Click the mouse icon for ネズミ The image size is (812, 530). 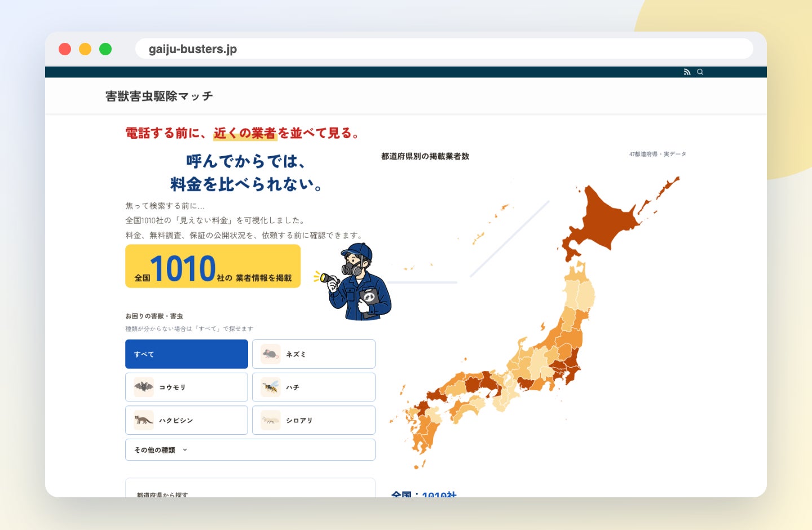coord(271,354)
